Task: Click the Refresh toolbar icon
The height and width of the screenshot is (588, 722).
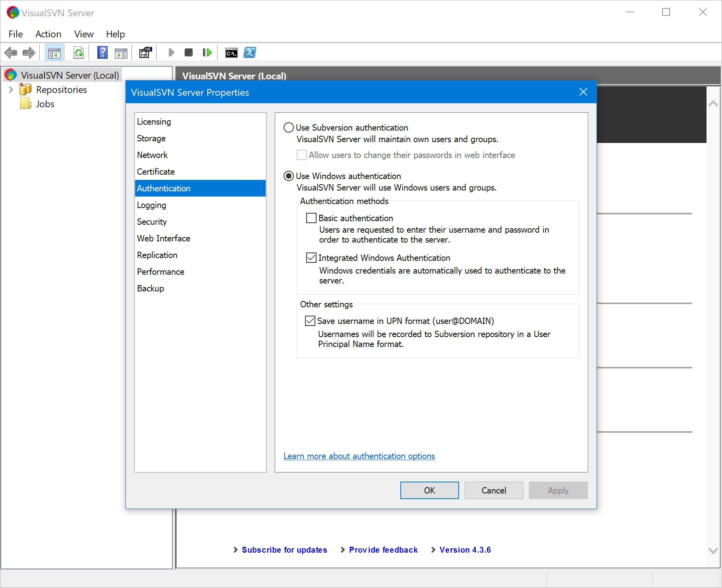Action: click(x=79, y=53)
